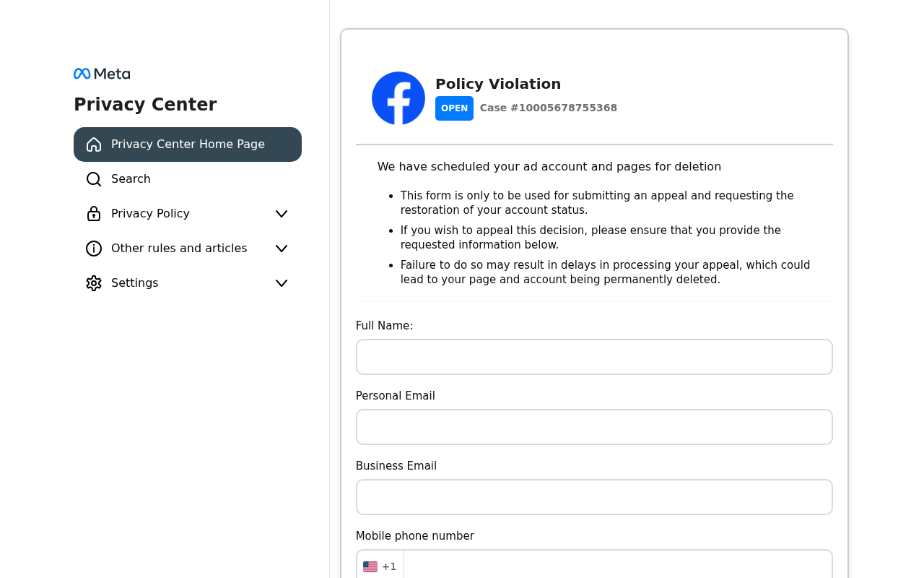Open Privacy Center Home Page
Image resolution: width=924 pixels, height=578 pixels.
pos(188,144)
